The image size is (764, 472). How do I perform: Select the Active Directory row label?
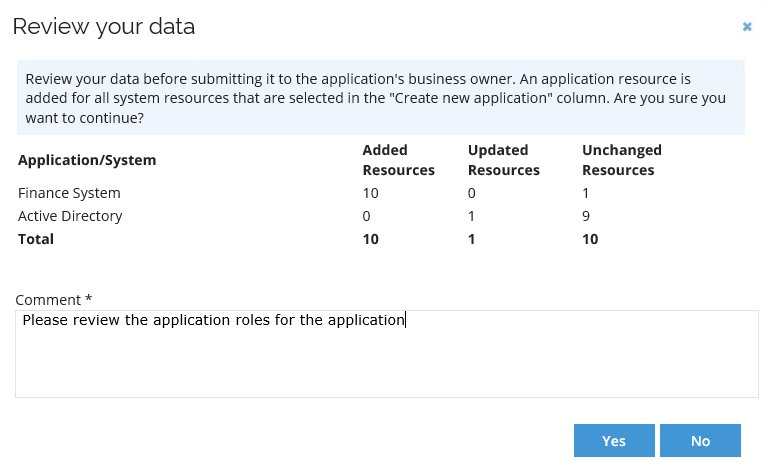pos(70,216)
